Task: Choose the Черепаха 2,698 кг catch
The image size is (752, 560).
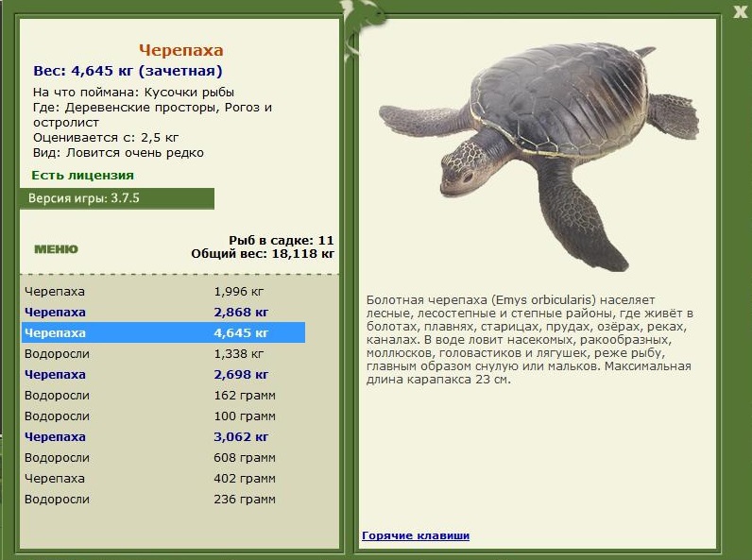Action: [x=162, y=375]
